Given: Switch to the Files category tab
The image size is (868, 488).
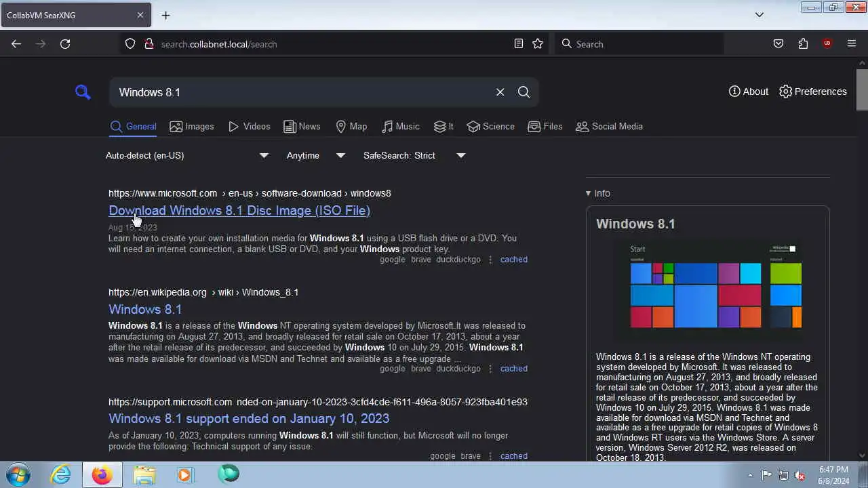Looking at the screenshot, I should point(545,127).
